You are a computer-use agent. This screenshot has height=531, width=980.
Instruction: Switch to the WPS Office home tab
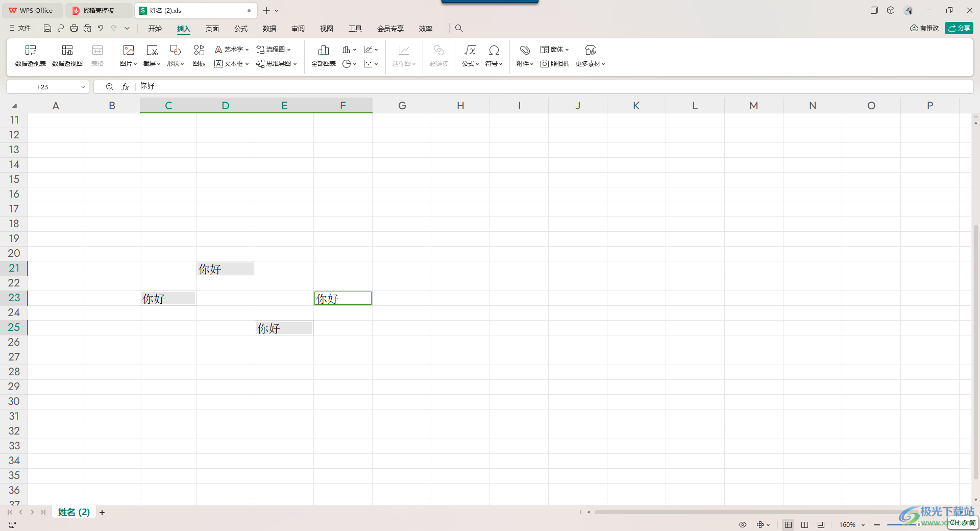coord(32,10)
